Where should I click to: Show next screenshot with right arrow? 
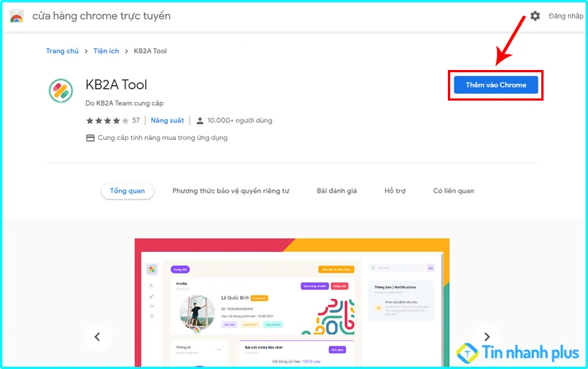click(x=487, y=337)
